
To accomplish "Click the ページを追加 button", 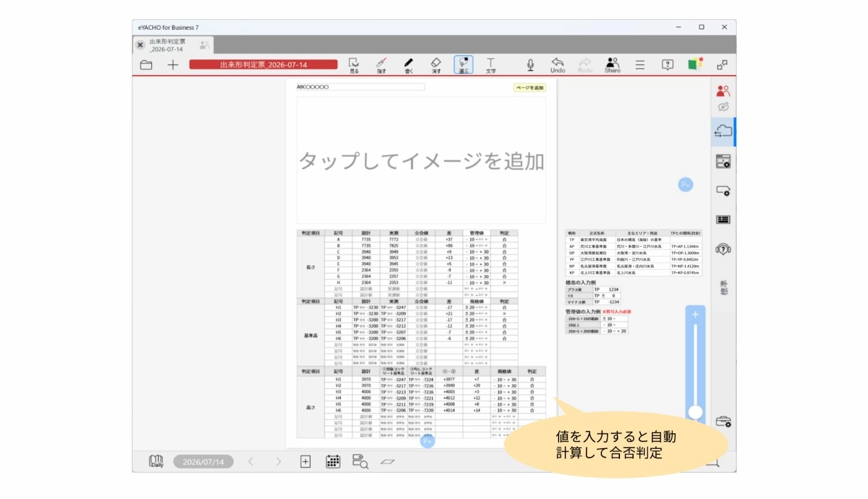I will 529,88.
